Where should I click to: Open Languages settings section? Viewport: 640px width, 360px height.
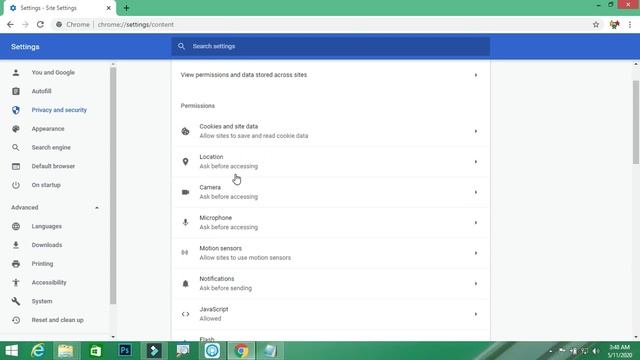(x=47, y=226)
